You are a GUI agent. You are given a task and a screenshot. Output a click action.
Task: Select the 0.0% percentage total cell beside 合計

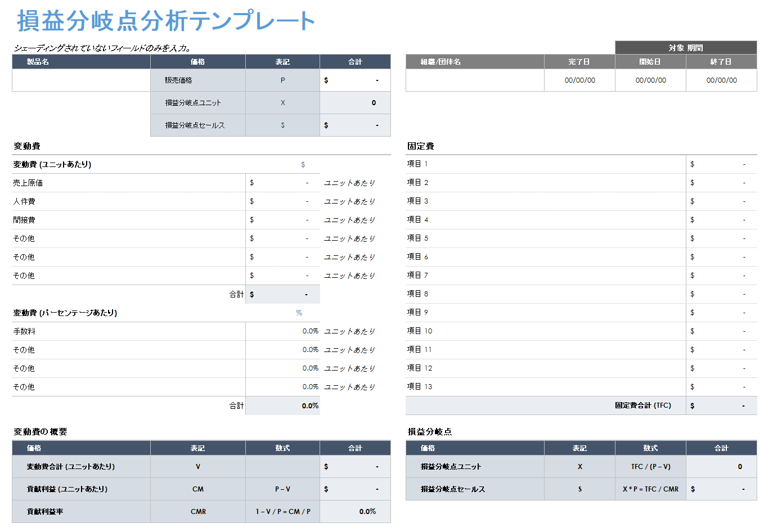[x=282, y=405]
